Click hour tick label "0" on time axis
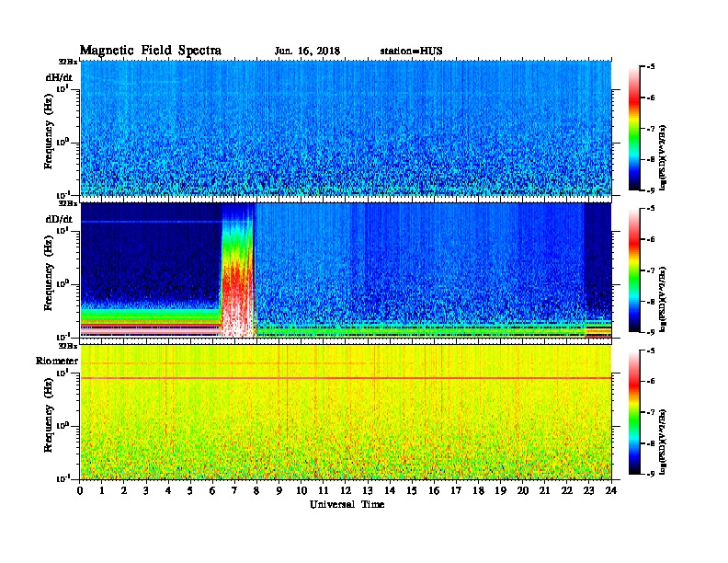The height and width of the screenshot is (563, 728). coord(80,490)
